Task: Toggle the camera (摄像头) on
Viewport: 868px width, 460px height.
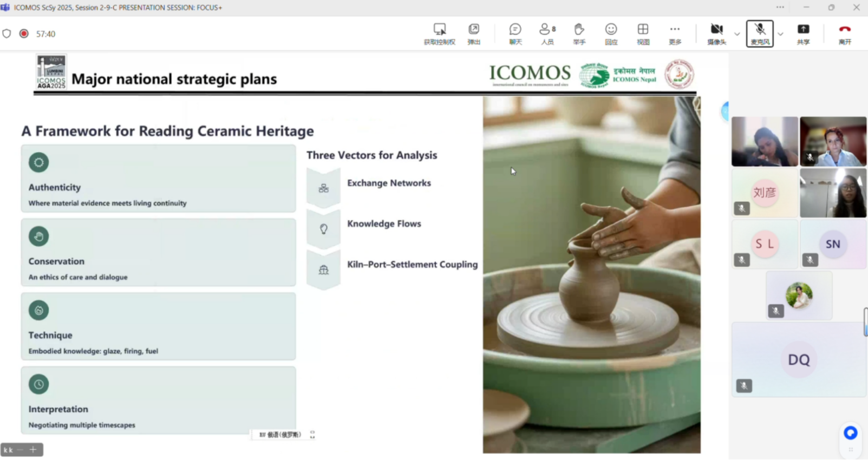Action: coord(716,34)
